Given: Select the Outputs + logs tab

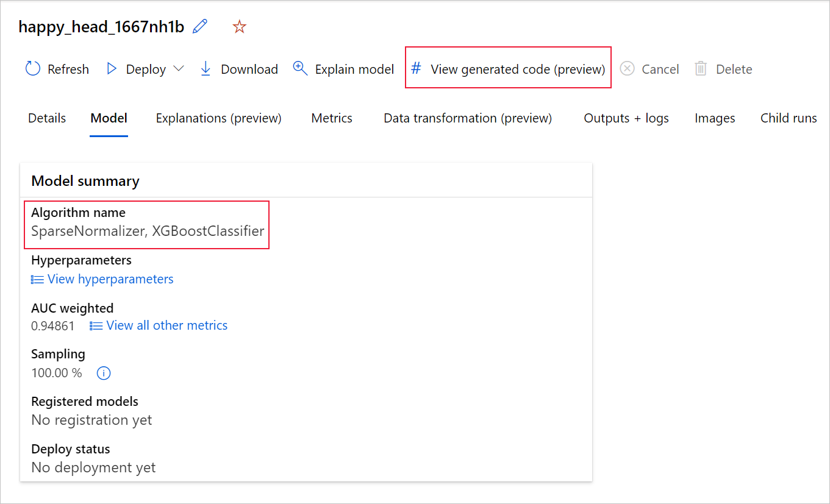Looking at the screenshot, I should 626,118.
